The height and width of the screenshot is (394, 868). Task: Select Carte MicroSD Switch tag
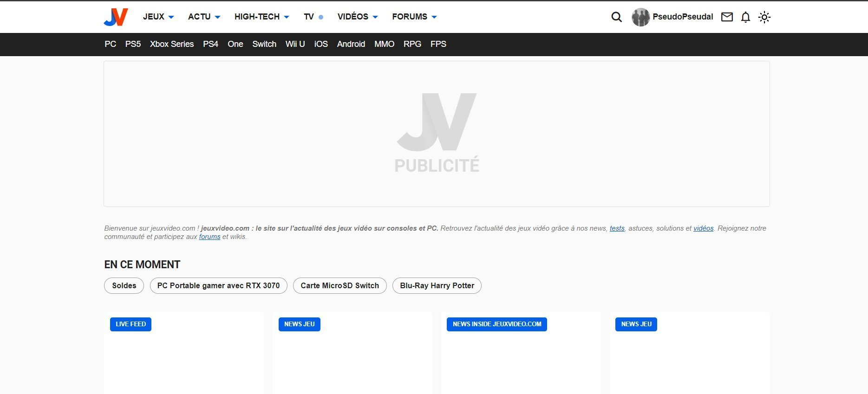339,285
